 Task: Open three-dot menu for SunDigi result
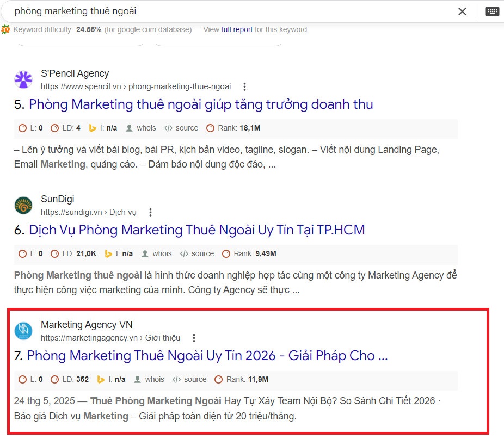[150, 212]
